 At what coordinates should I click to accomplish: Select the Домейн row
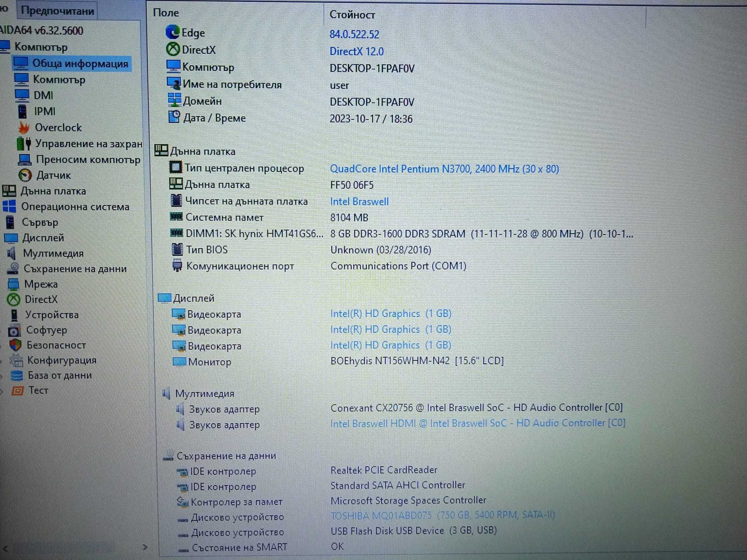[x=291, y=101]
